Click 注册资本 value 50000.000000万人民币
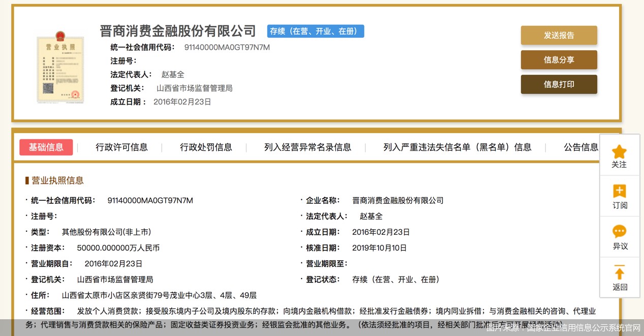The image size is (644, 336). [x=118, y=248]
